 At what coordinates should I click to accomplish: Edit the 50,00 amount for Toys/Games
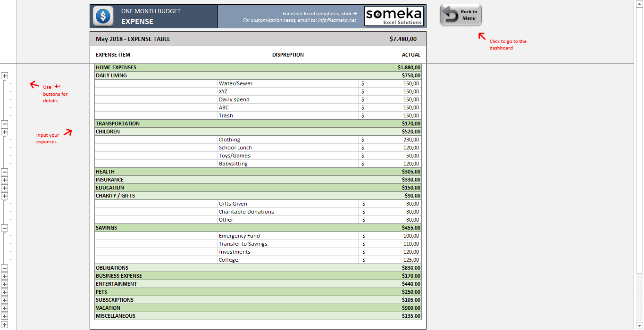point(390,156)
